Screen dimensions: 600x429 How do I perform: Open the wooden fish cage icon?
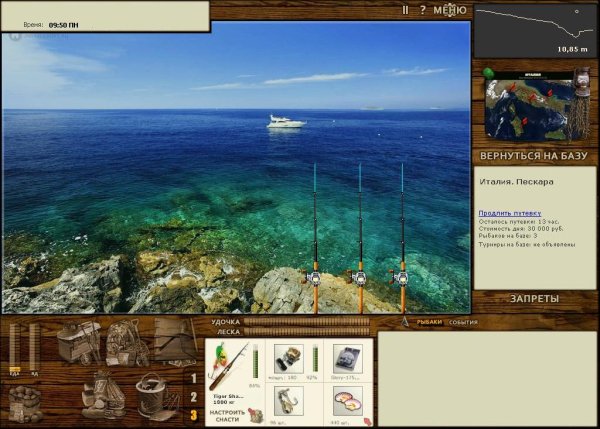pos(176,342)
